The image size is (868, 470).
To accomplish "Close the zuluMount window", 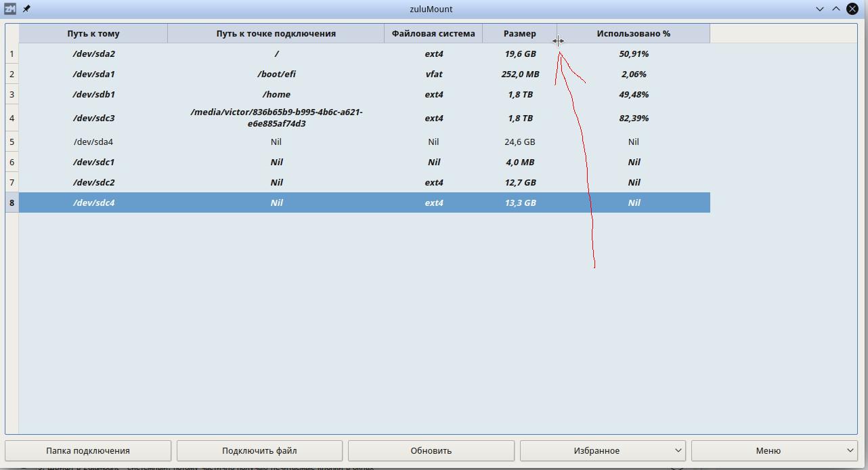I will pyautogui.click(x=852, y=9).
